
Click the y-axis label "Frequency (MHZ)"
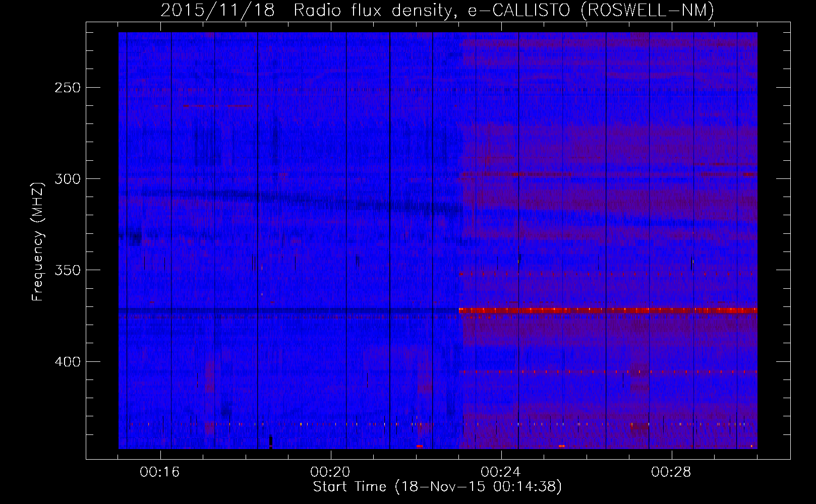(38, 241)
